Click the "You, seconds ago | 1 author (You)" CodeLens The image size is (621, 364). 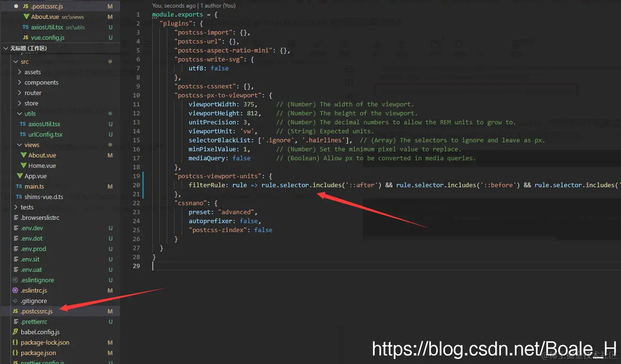(x=193, y=6)
